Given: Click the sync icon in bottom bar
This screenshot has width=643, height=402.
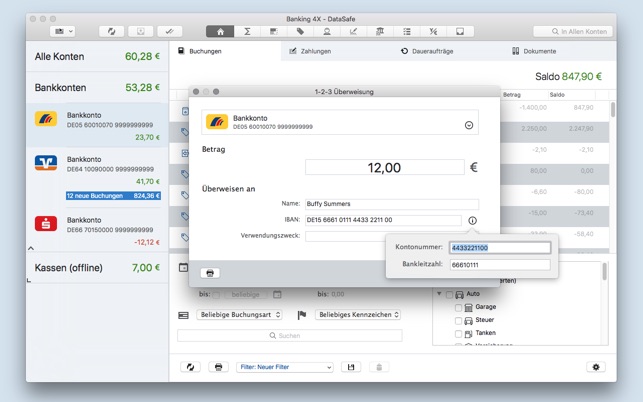Looking at the screenshot, I should click(187, 367).
